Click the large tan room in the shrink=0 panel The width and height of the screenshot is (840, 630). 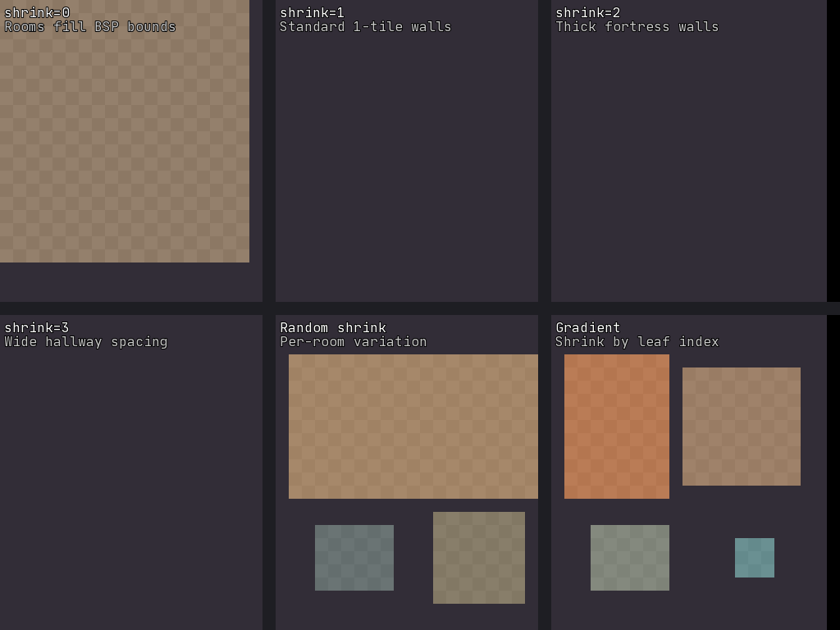pos(125,148)
